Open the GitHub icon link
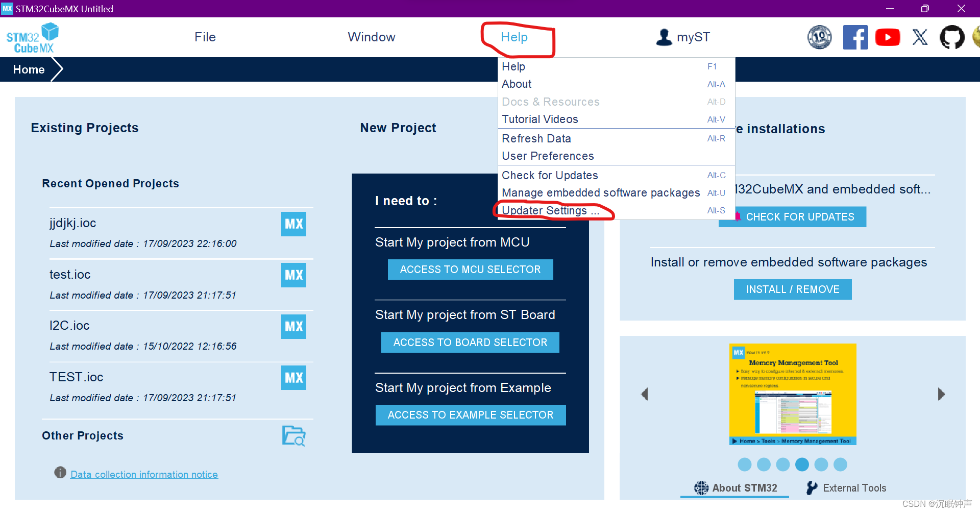 point(952,37)
